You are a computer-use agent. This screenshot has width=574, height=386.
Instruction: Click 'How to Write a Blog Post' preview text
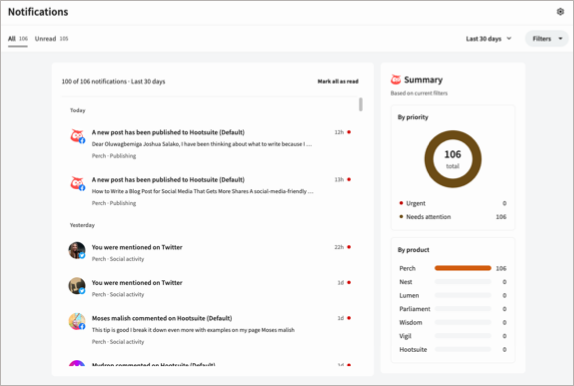coord(202,191)
